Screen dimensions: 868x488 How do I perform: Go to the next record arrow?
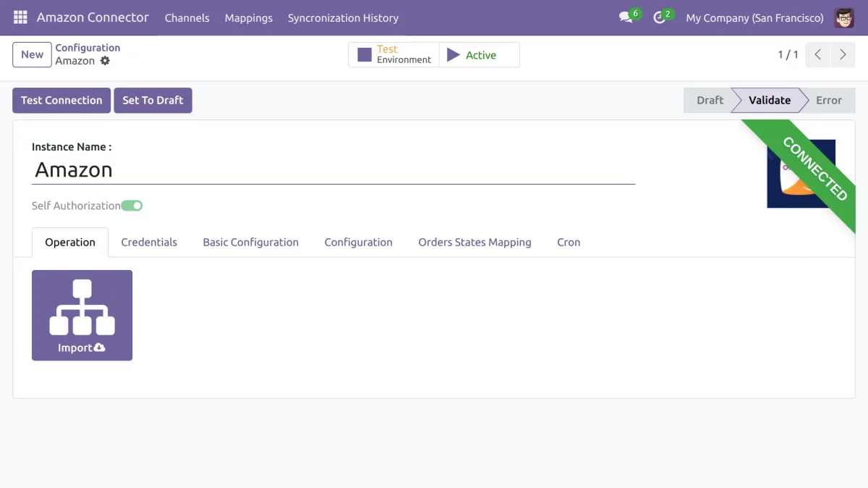[843, 55]
